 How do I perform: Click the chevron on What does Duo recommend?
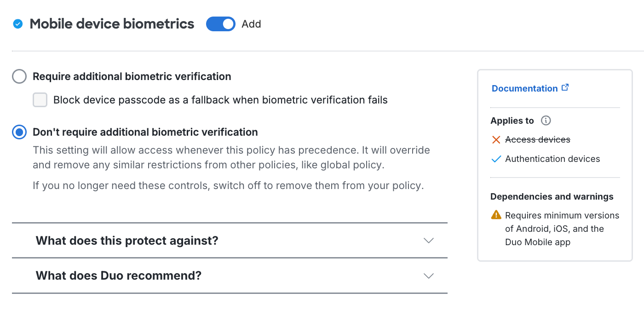tap(428, 276)
